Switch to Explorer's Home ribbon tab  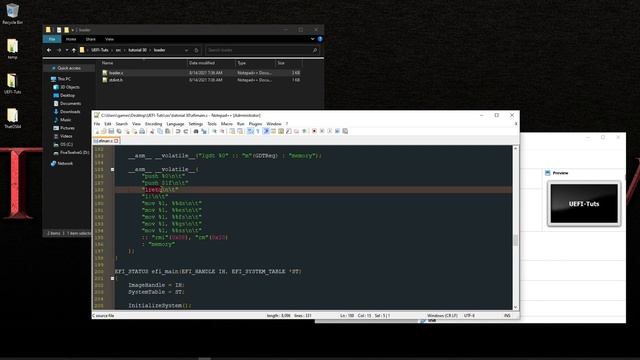[71, 39]
